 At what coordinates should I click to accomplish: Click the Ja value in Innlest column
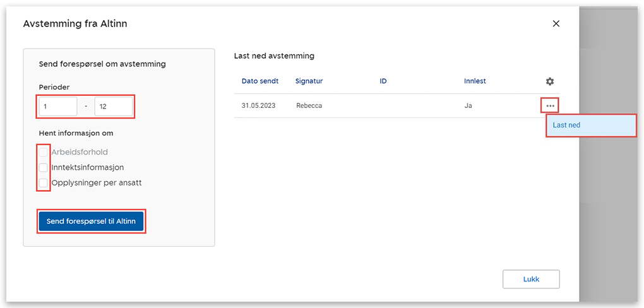click(468, 105)
